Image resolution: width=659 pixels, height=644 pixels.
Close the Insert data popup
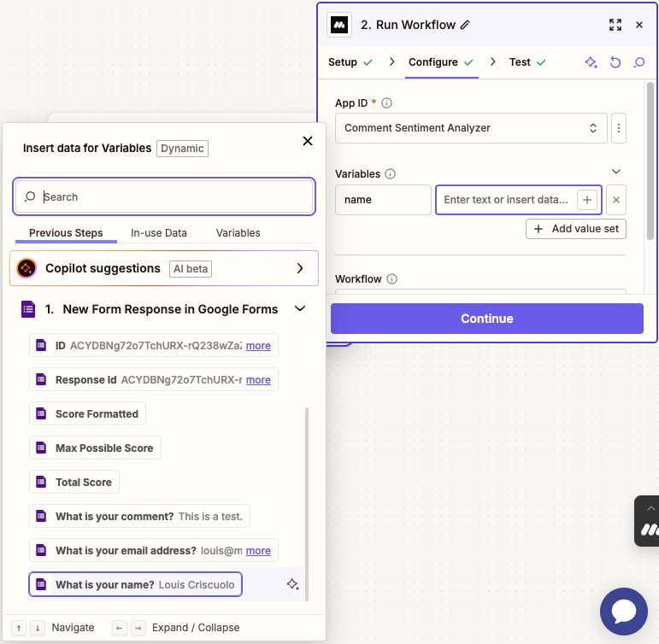click(308, 141)
